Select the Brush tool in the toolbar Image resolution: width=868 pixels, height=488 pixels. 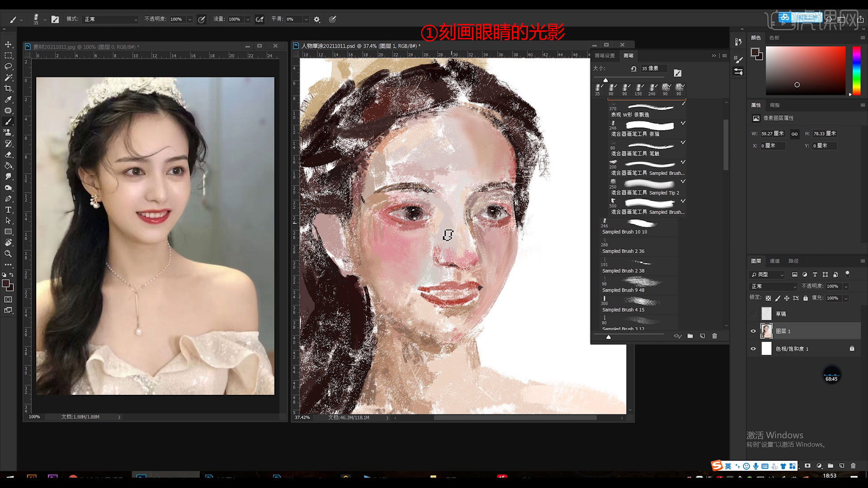click(8, 122)
